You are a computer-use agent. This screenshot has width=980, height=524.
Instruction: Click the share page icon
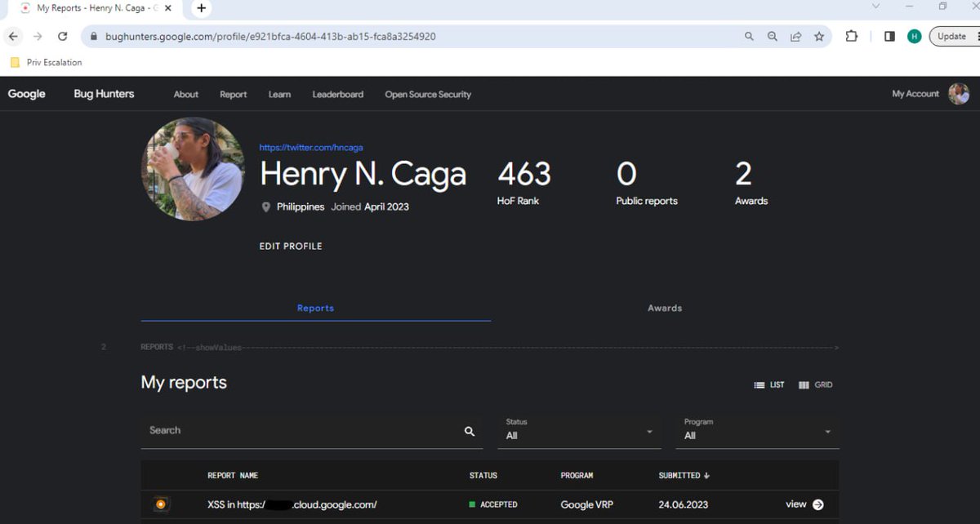coord(795,37)
